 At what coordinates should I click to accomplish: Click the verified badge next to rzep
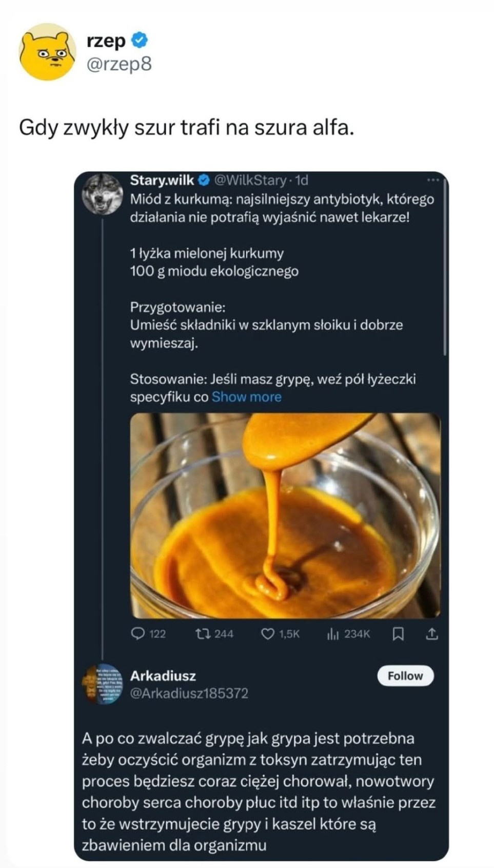tap(140, 40)
